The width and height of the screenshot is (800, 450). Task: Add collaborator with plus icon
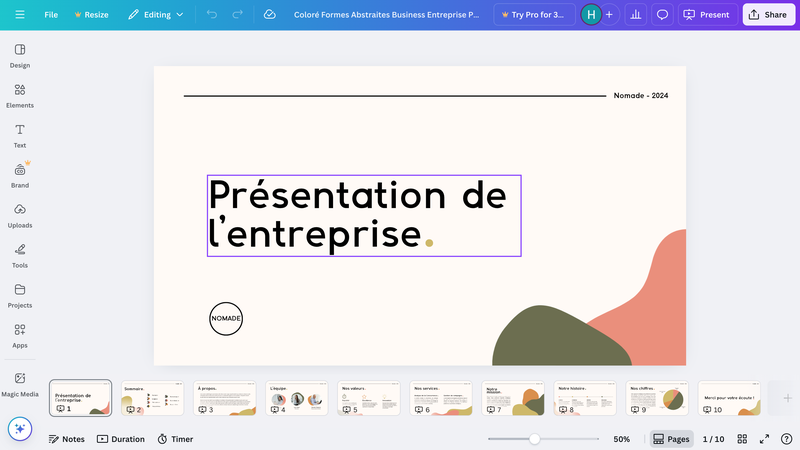click(609, 15)
